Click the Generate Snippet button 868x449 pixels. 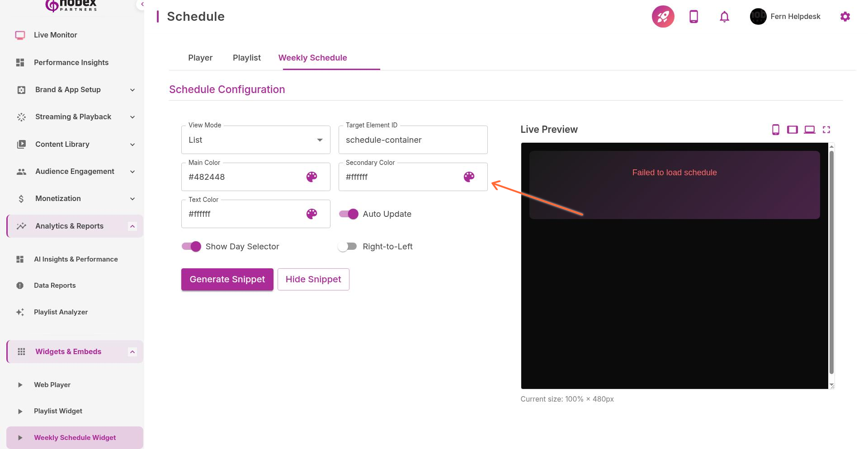227,279
